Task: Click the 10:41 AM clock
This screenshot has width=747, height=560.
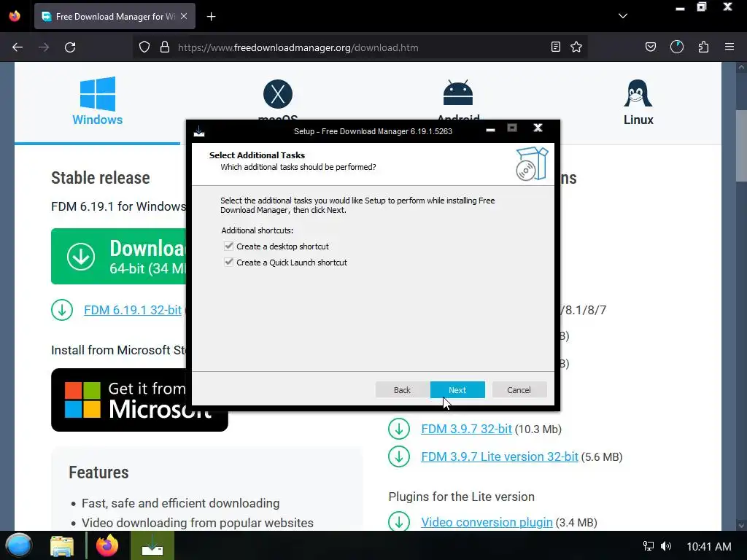Action: point(709,547)
